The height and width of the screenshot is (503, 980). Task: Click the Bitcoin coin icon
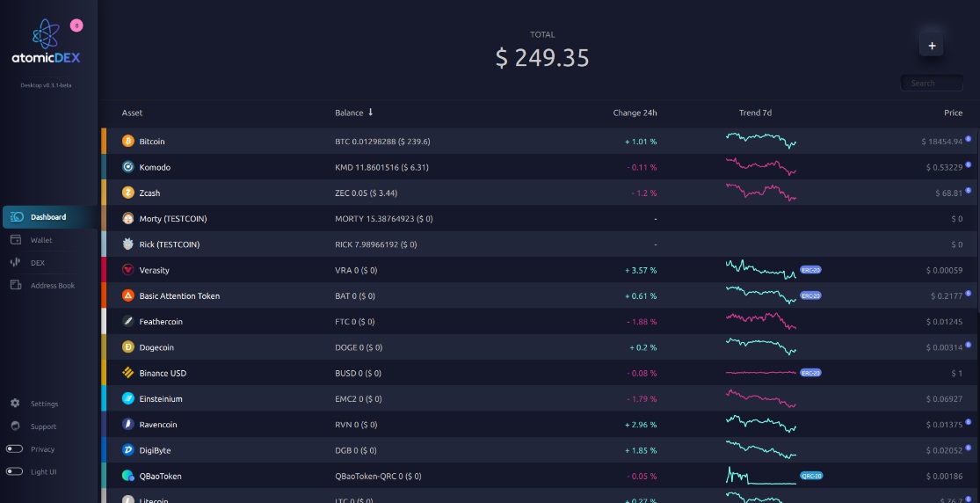pyautogui.click(x=128, y=142)
